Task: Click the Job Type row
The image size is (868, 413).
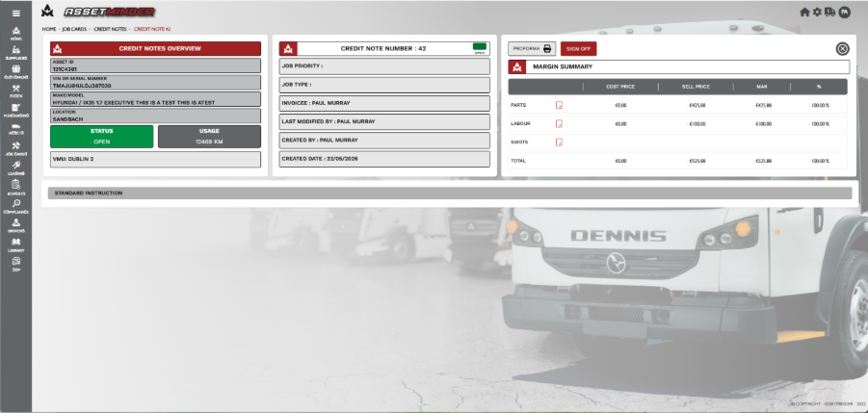Action: tap(384, 85)
